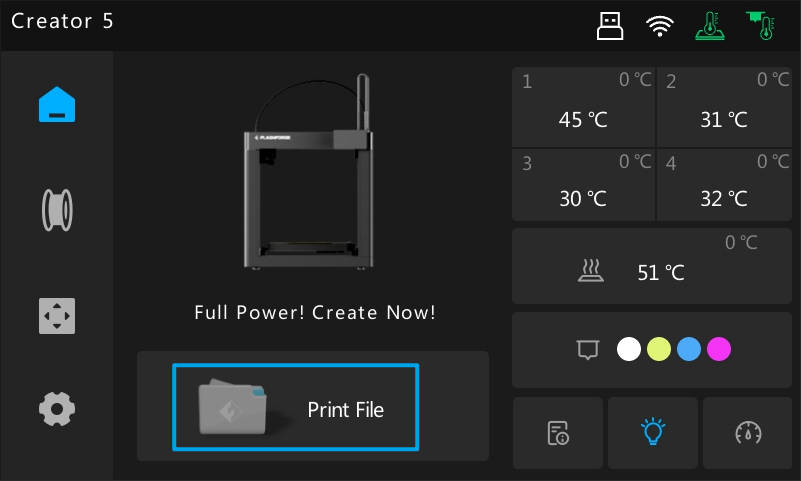Screen dimensions: 801x481
Task: Tap the USB drive status icon
Action: click(610, 26)
